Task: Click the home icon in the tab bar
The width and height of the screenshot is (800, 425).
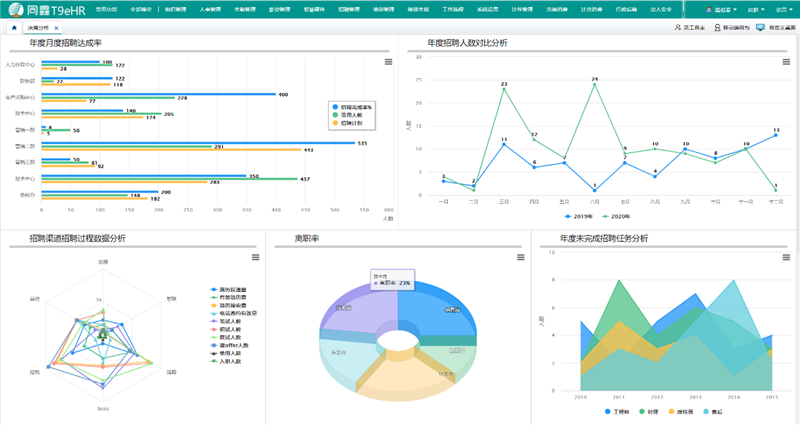Action: click(x=13, y=27)
